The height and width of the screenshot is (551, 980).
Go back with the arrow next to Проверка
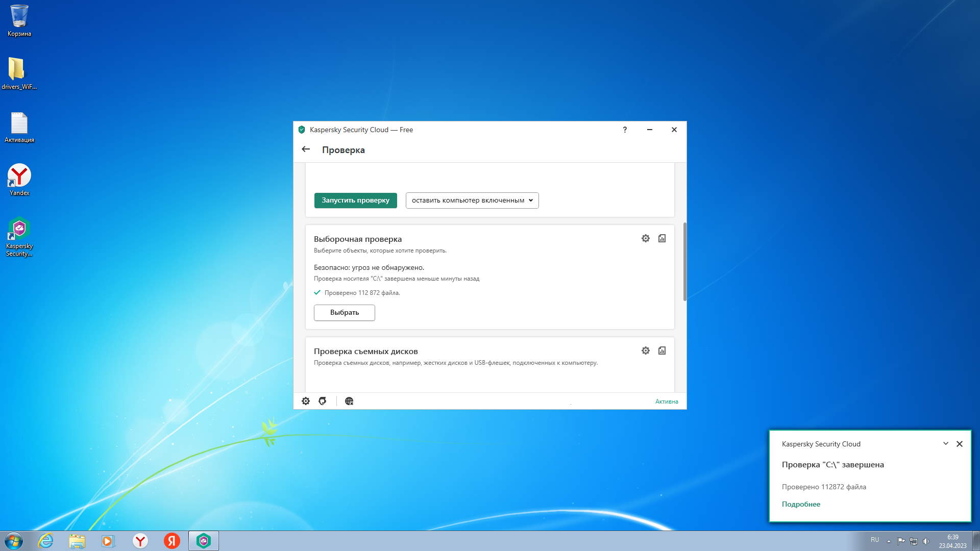pos(306,149)
